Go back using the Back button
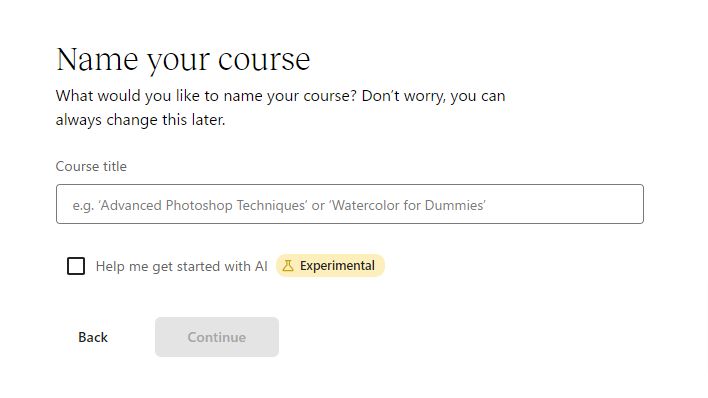The image size is (708, 398). [93, 337]
